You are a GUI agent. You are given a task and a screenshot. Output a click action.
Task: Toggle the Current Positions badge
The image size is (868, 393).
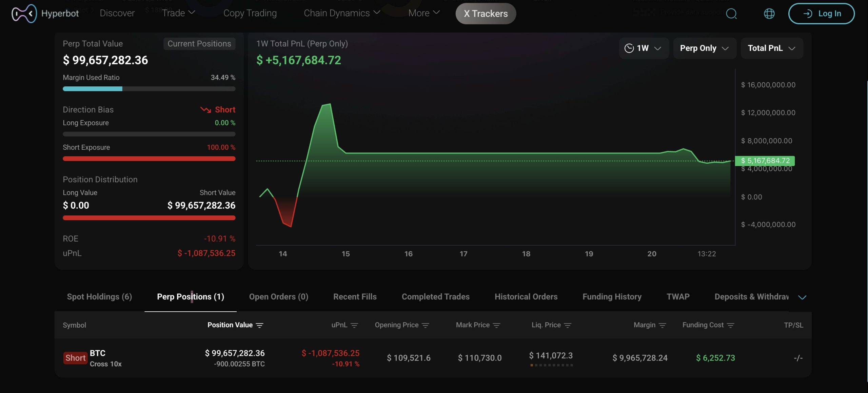[x=199, y=44]
